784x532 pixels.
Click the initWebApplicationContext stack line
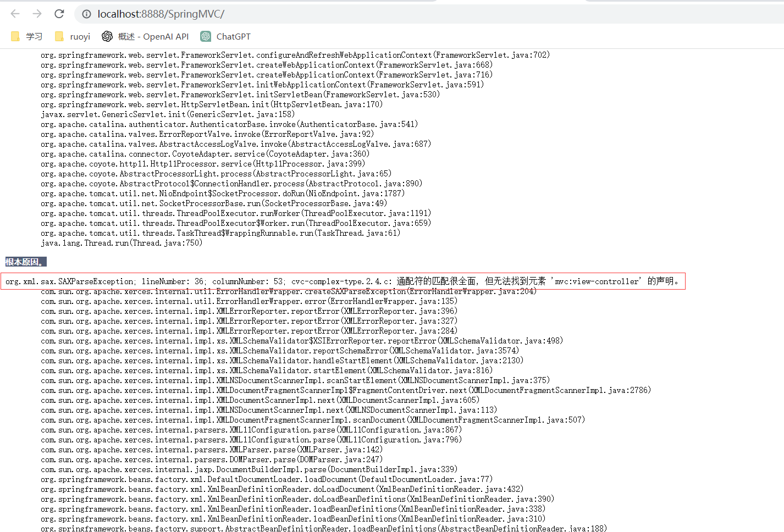tap(262, 85)
